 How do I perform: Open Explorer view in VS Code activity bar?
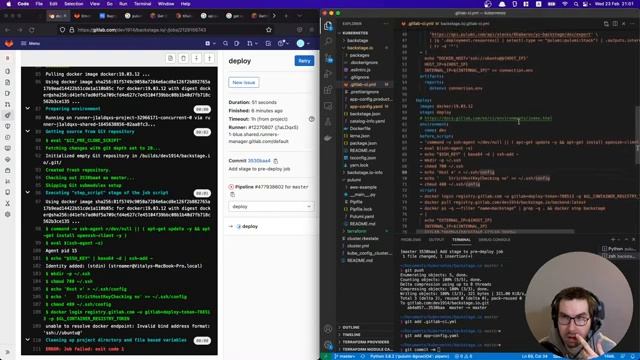click(x=328, y=26)
